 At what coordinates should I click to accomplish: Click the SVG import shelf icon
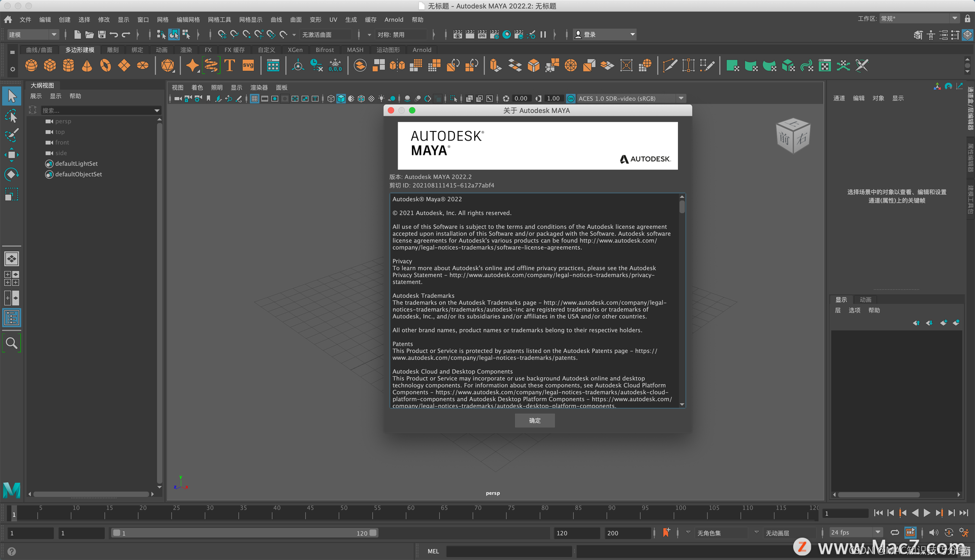click(x=248, y=65)
